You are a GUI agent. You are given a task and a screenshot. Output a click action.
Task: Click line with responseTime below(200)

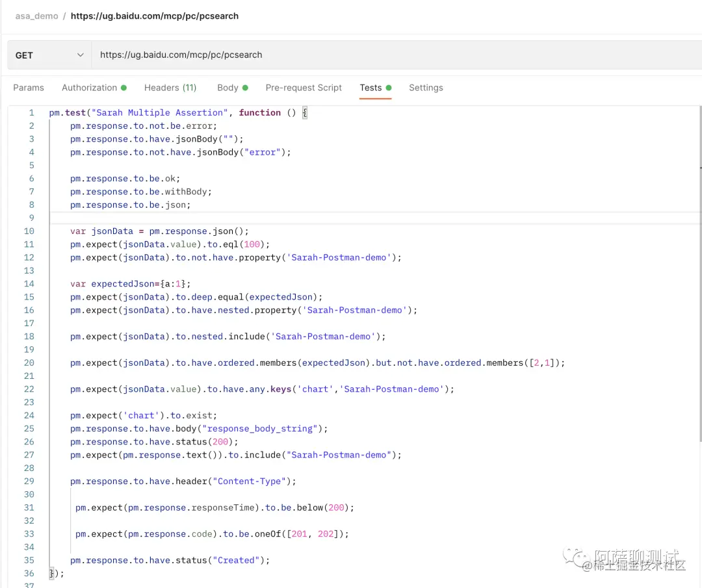214,507
